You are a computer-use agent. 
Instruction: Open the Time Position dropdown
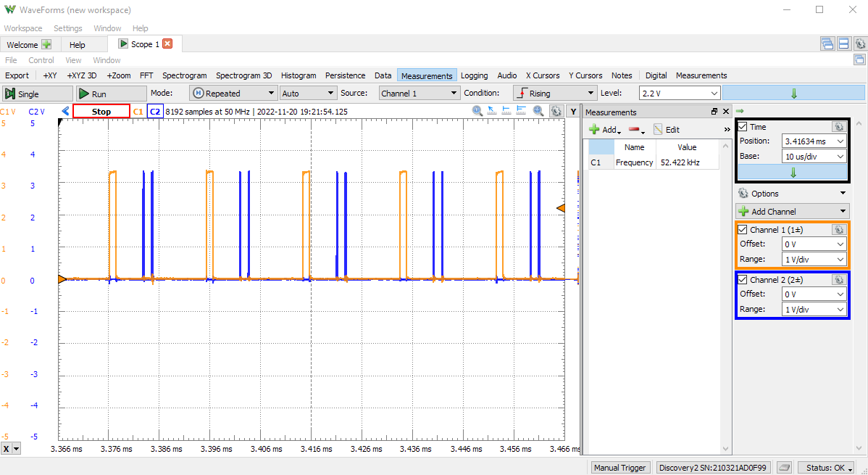[x=814, y=141]
